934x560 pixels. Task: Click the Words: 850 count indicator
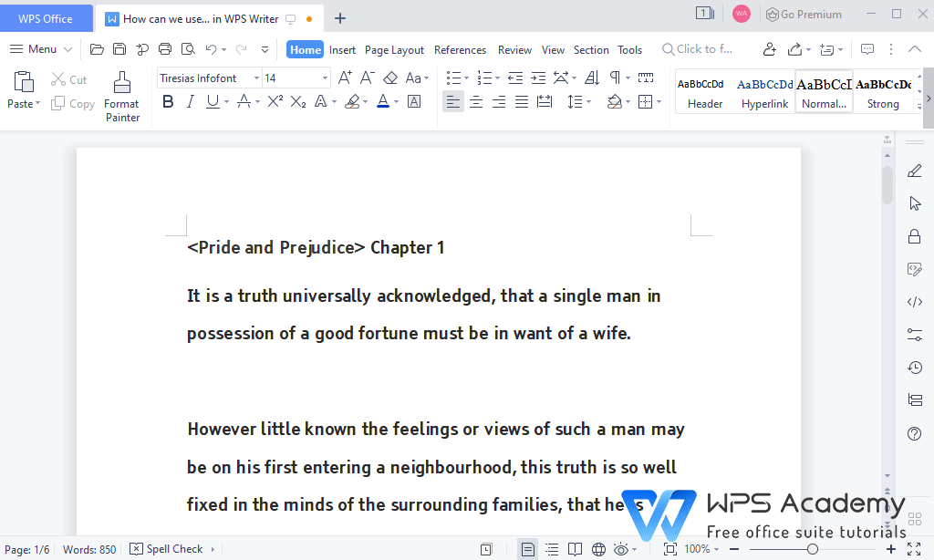coord(88,549)
